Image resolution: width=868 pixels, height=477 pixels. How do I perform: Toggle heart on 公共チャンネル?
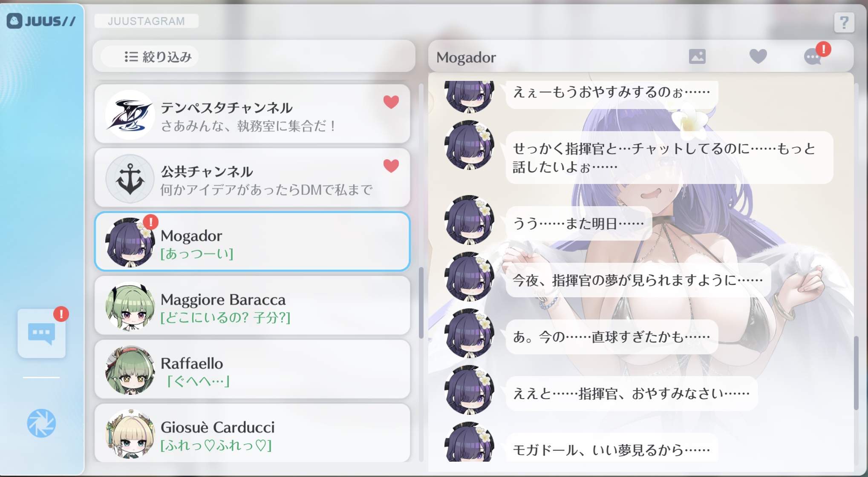391,166
